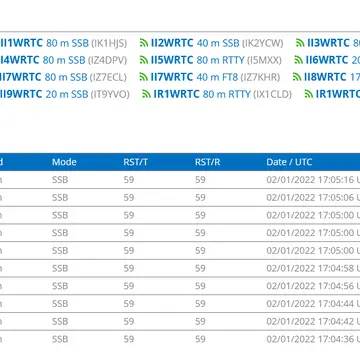The width and height of the screenshot is (360, 360).
Task: Click signal icon beside II7WRTC 40 m FT8
Action: click(143, 77)
